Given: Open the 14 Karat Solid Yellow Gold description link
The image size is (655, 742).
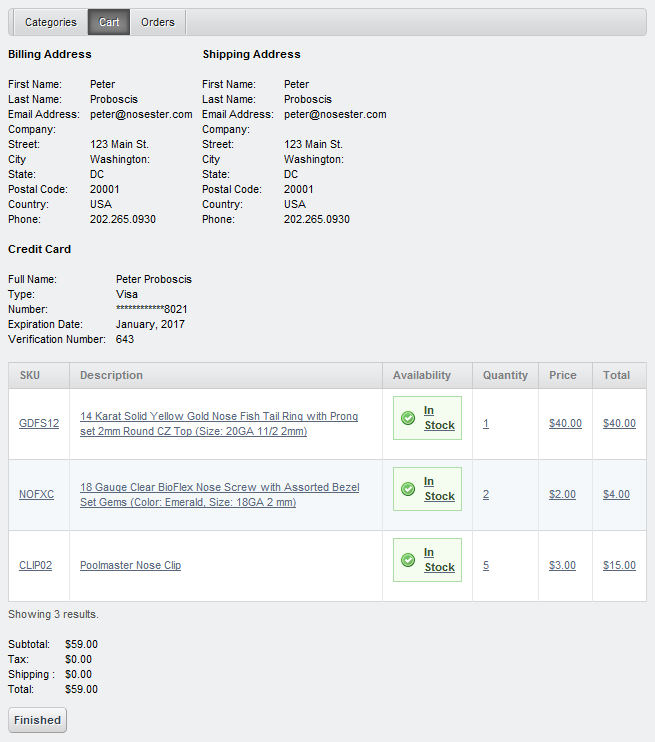Looking at the screenshot, I should point(219,424).
